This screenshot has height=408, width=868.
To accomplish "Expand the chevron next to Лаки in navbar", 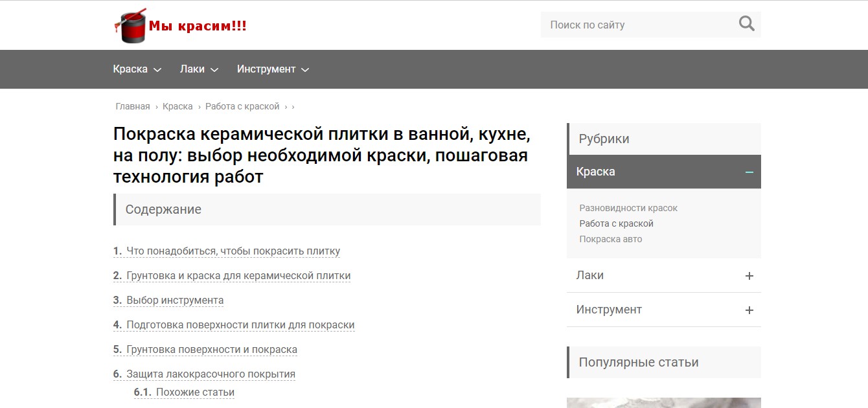I will coord(214,70).
